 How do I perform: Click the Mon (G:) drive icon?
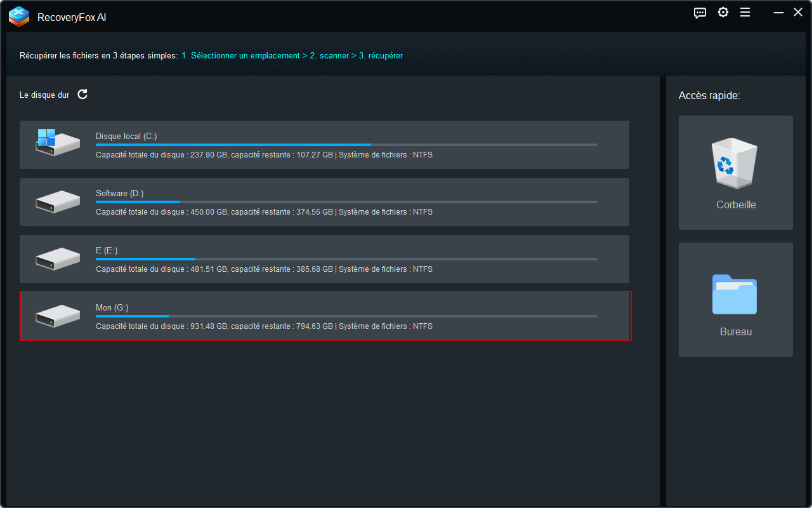[x=58, y=316]
